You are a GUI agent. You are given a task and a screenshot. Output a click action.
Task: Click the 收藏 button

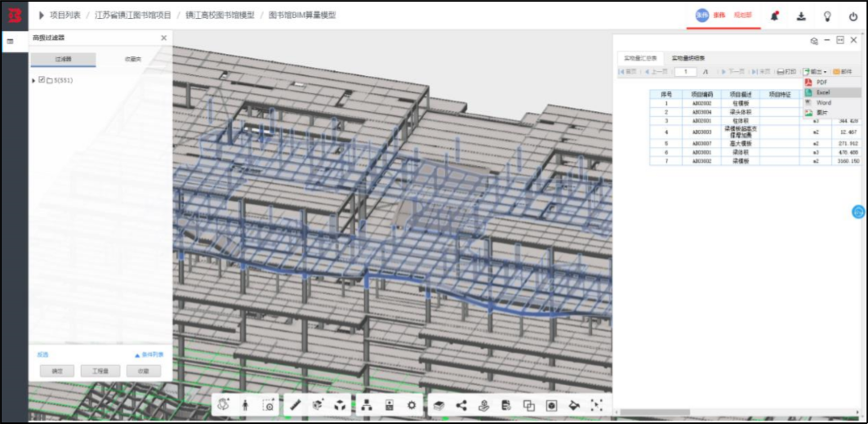144,371
